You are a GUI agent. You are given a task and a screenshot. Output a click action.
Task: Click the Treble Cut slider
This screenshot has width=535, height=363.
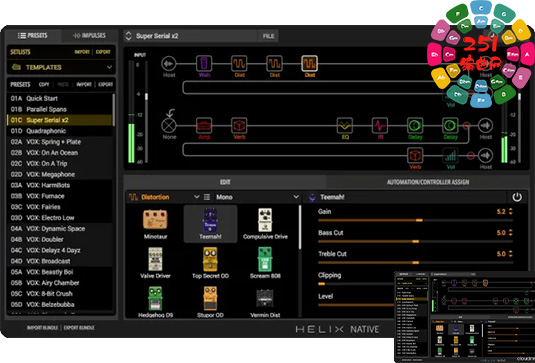(x=415, y=263)
